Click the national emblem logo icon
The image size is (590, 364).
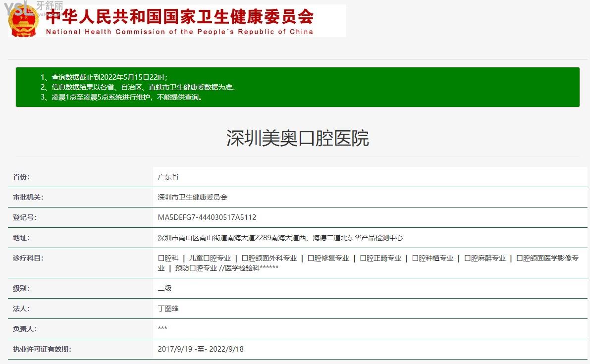coord(23,21)
